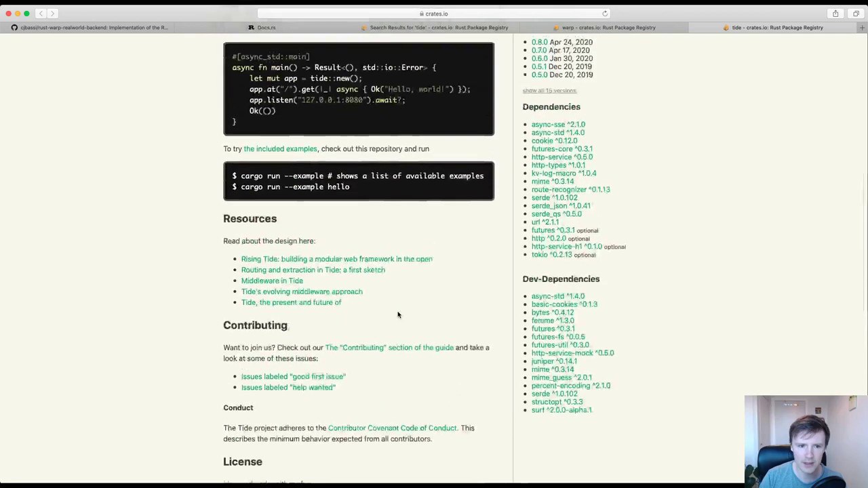This screenshot has height=488, width=868.
Task: Show all tabs overview icon
Action: pyautogui.click(x=856, y=14)
